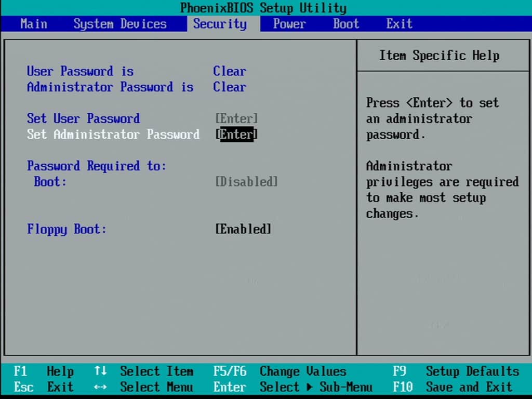This screenshot has width=532, height=399.
Task: Click the F5/F6 key legend
Action: tap(230, 371)
